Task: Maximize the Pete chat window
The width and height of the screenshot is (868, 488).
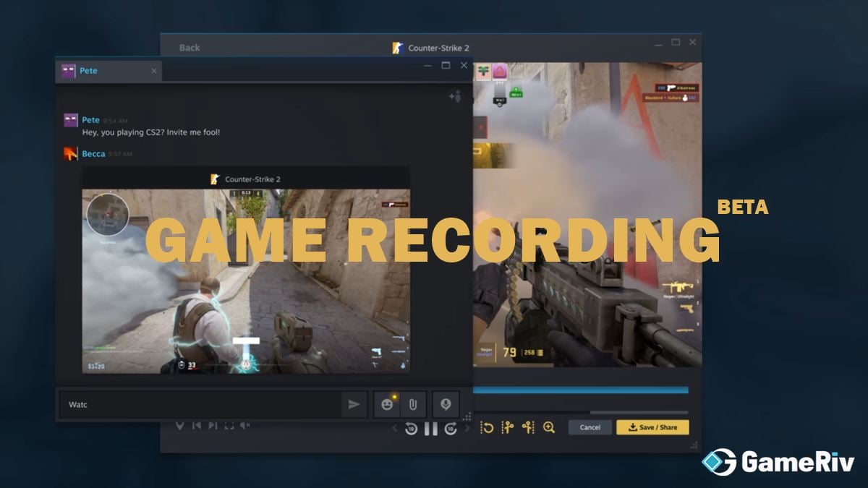Action: [x=446, y=66]
